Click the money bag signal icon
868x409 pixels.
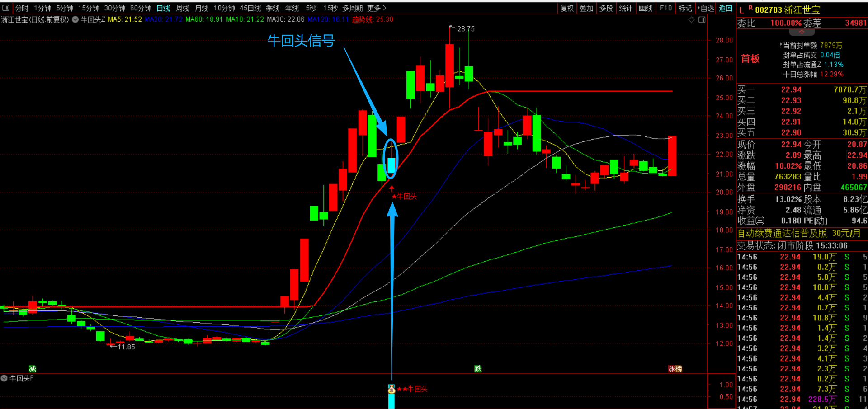(392, 389)
